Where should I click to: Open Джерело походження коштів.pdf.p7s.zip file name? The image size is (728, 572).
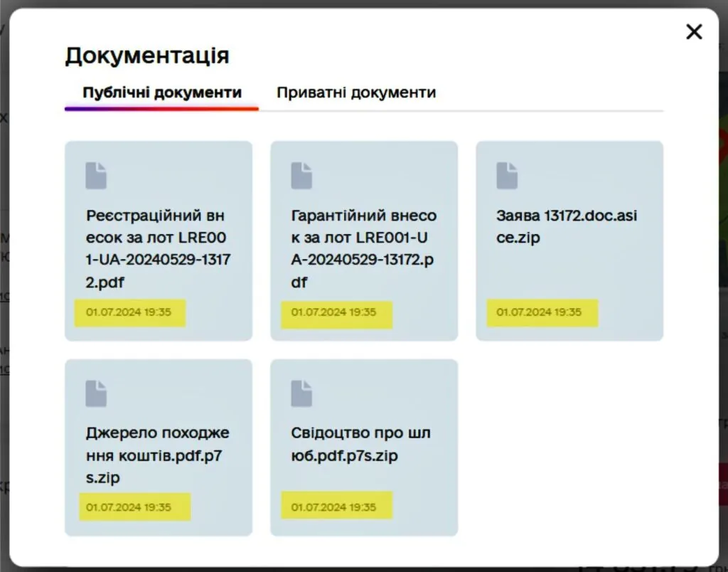(x=158, y=455)
